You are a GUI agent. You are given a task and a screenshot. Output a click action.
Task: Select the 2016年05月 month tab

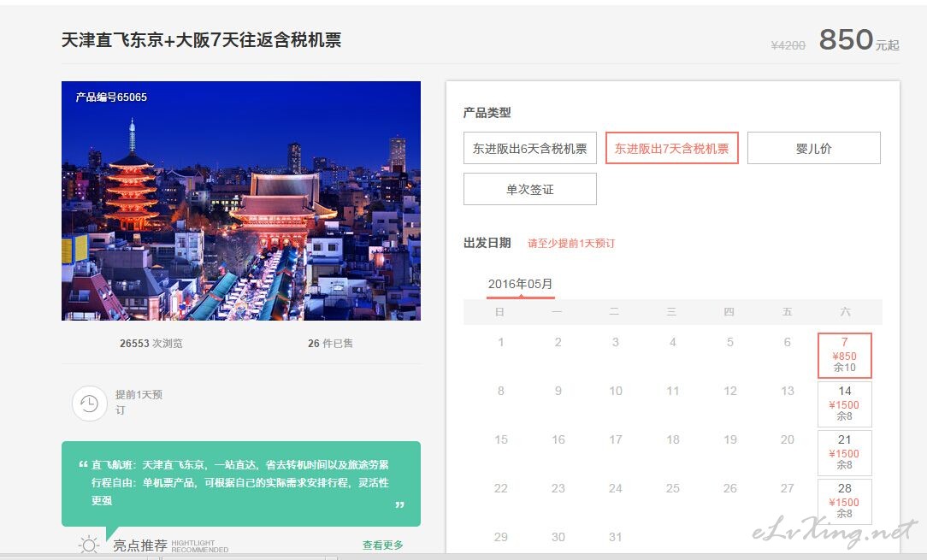(x=520, y=285)
